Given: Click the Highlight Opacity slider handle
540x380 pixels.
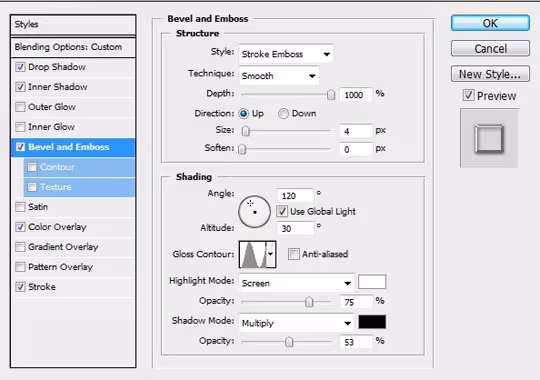Looking at the screenshot, I should [309, 302].
